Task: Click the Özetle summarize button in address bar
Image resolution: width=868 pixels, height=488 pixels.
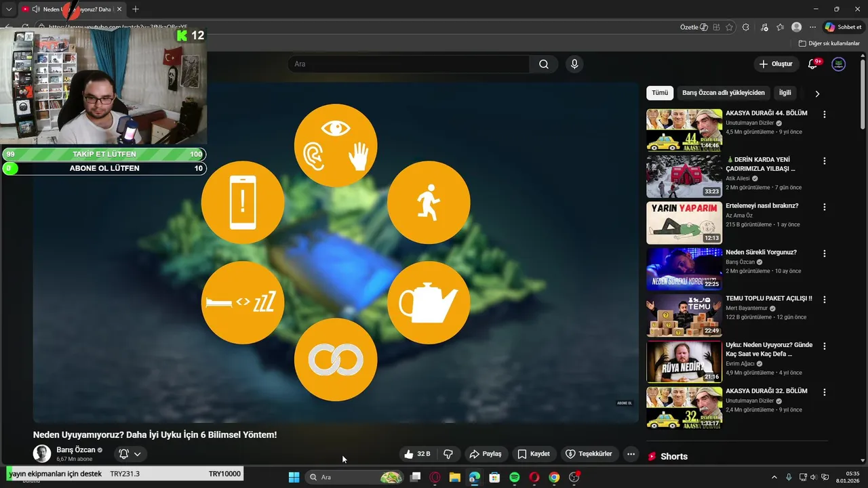Action: [694, 27]
